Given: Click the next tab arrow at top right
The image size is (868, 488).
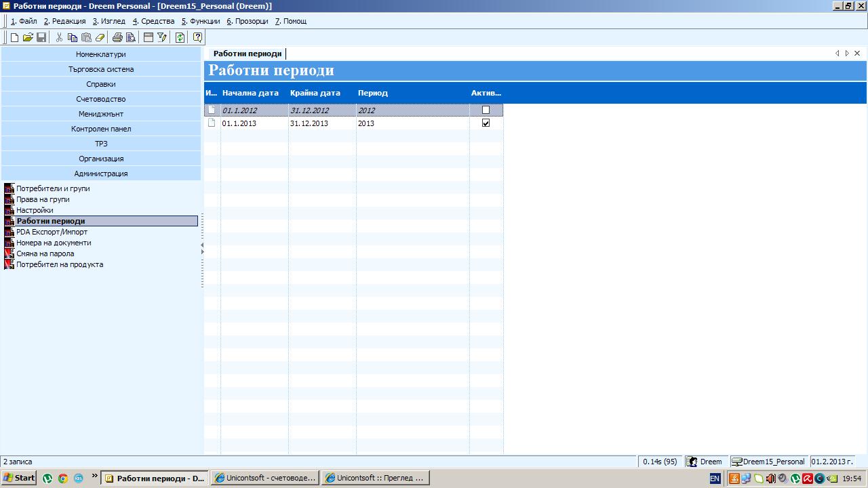Looking at the screenshot, I should pos(847,54).
